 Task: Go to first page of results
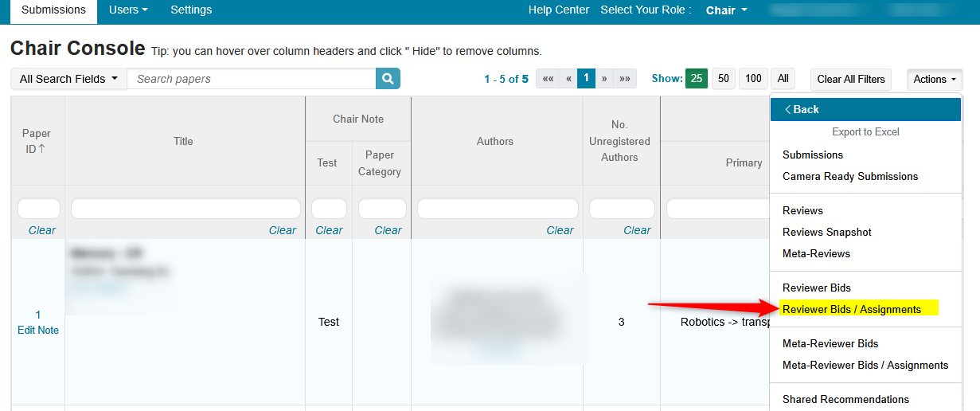(548, 79)
